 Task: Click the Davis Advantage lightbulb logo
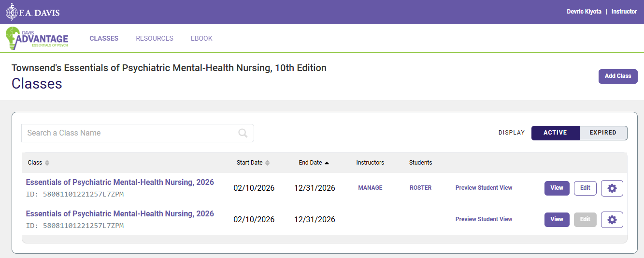click(x=37, y=38)
